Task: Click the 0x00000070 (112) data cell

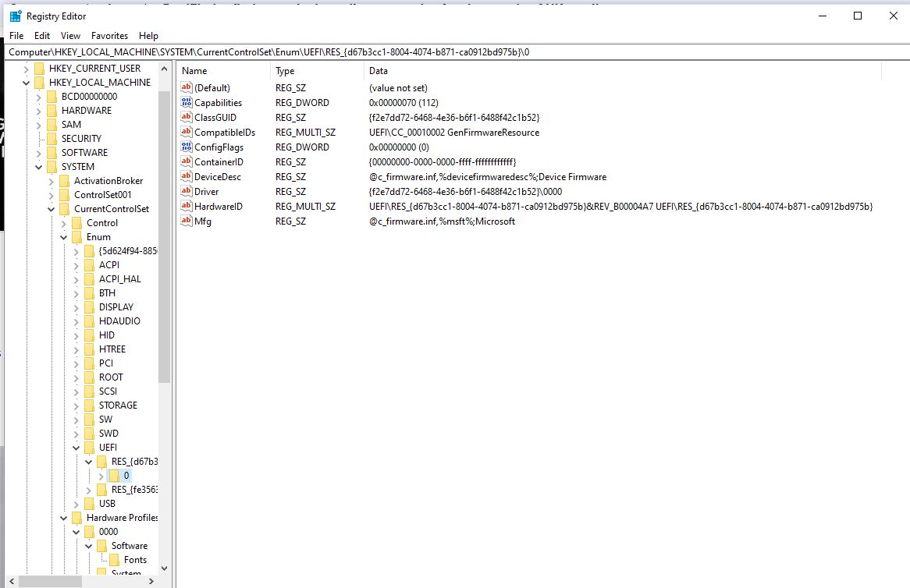Action: [403, 103]
